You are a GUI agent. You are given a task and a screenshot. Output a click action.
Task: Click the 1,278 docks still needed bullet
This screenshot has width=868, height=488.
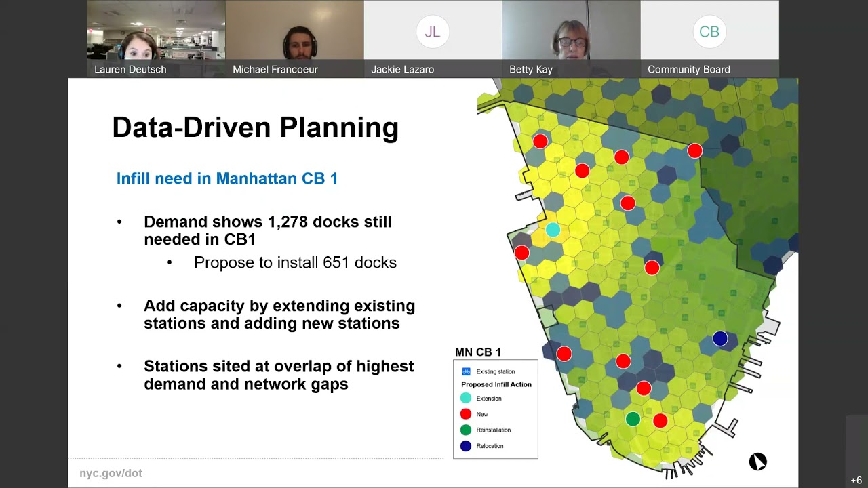[x=268, y=230]
